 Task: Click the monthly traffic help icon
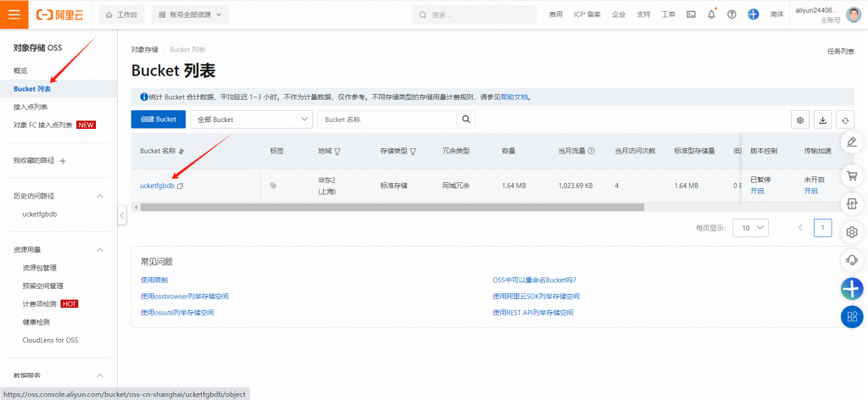(x=591, y=151)
